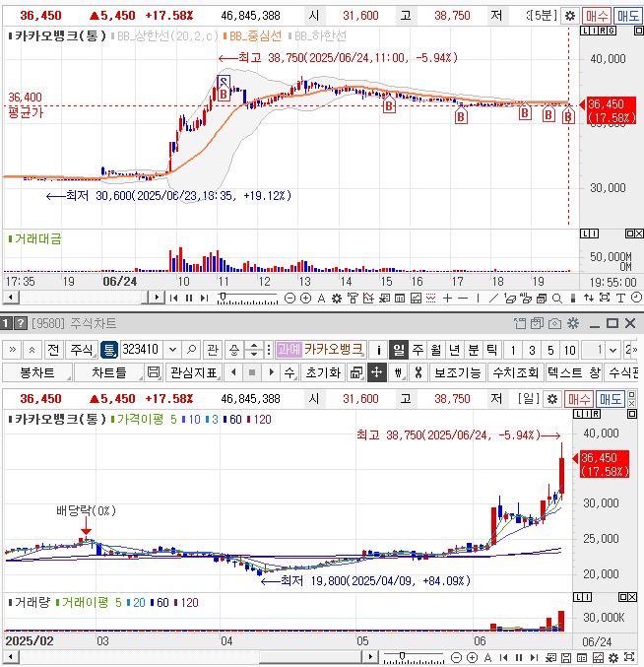This screenshot has width=644, height=667.
Task: Select the 1 interval tab
Action: tap(513, 350)
